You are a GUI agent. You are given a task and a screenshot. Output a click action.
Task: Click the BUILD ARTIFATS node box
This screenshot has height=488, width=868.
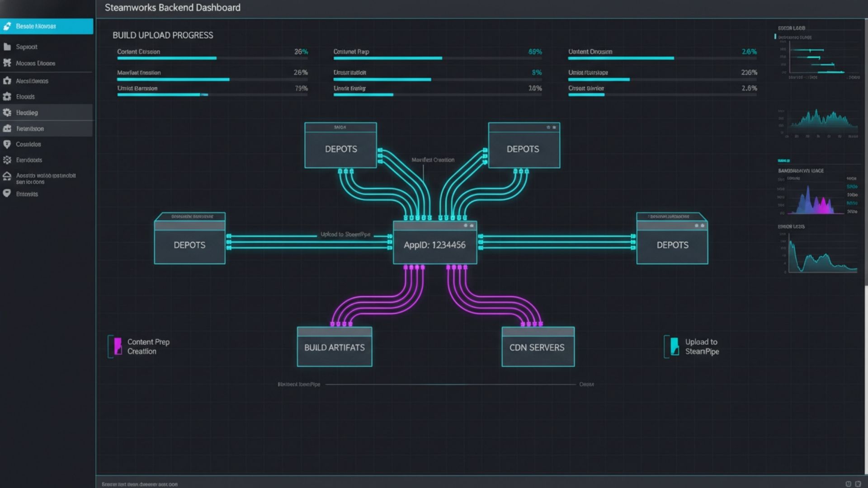[335, 347]
